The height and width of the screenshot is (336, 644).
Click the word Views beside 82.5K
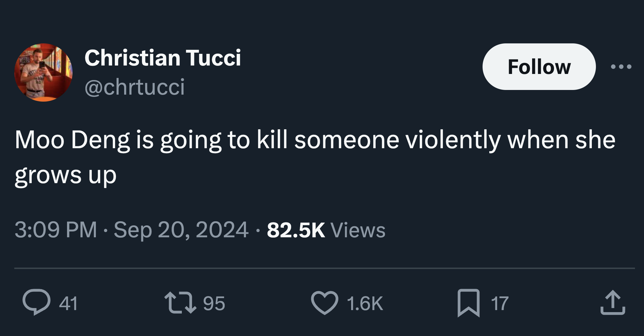[358, 230]
